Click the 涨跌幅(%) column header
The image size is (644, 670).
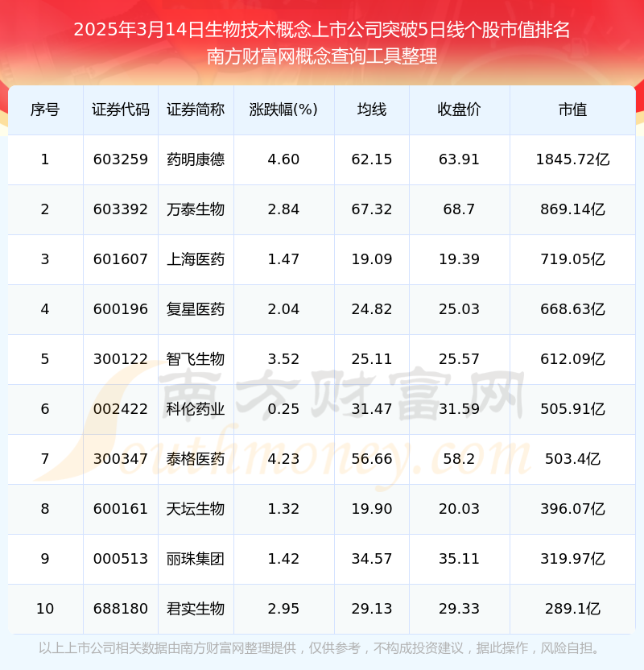(x=283, y=110)
